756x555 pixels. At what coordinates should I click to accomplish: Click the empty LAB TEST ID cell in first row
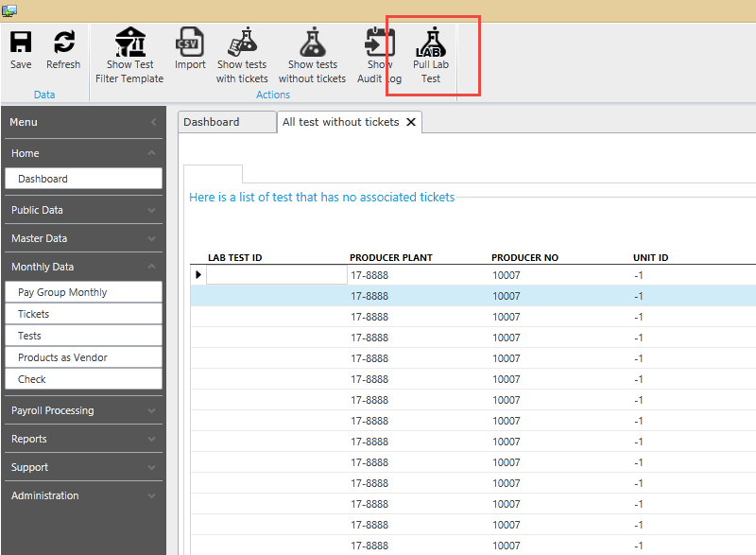pos(277,275)
